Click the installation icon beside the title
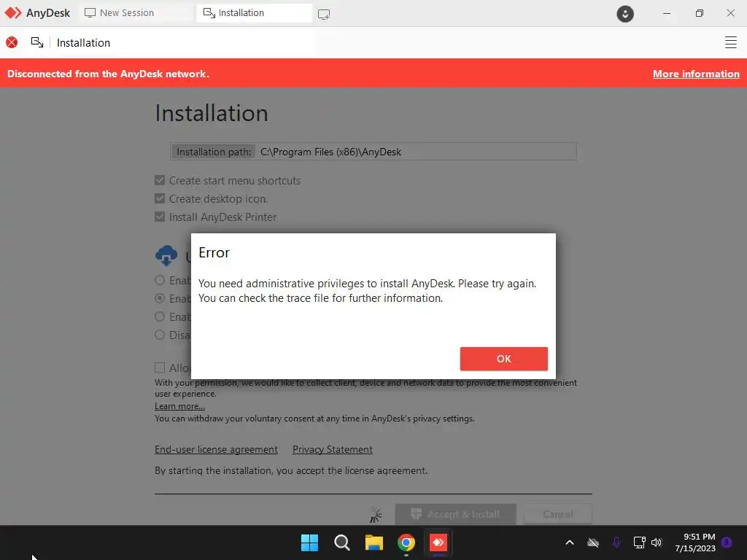The height and width of the screenshot is (560, 747). pos(37,42)
